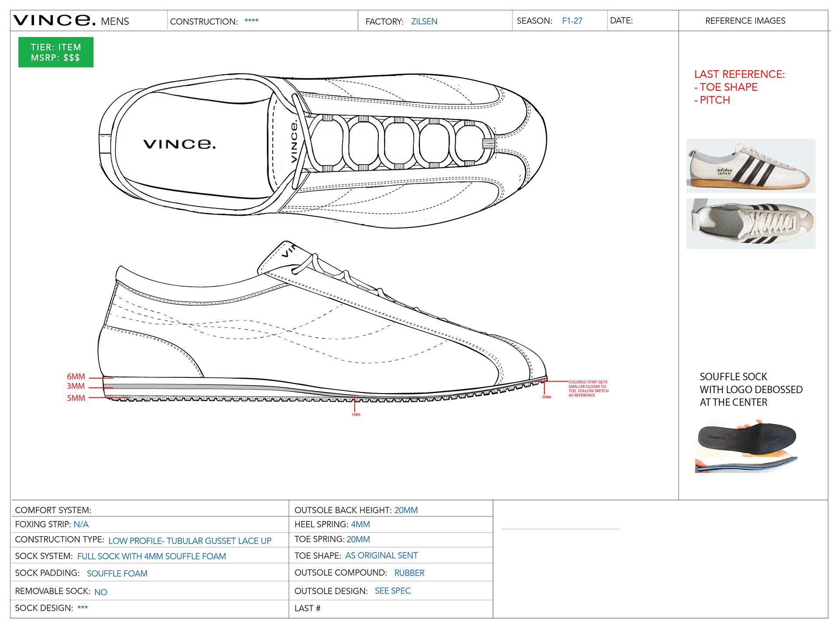The width and height of the screenshot is (840, 630).
Task: Click the F1-27 season value
Action: (572, 21)
